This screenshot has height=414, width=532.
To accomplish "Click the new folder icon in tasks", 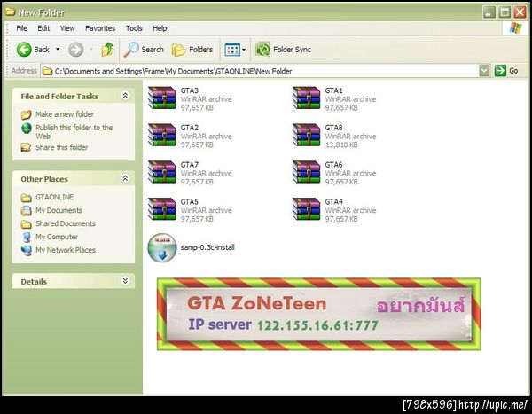I will [26, 114].
